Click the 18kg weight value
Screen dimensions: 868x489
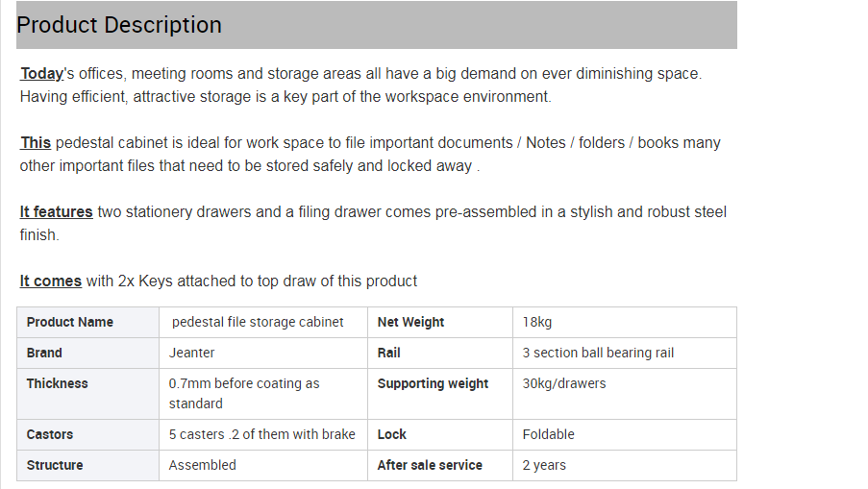coord(537,322)
